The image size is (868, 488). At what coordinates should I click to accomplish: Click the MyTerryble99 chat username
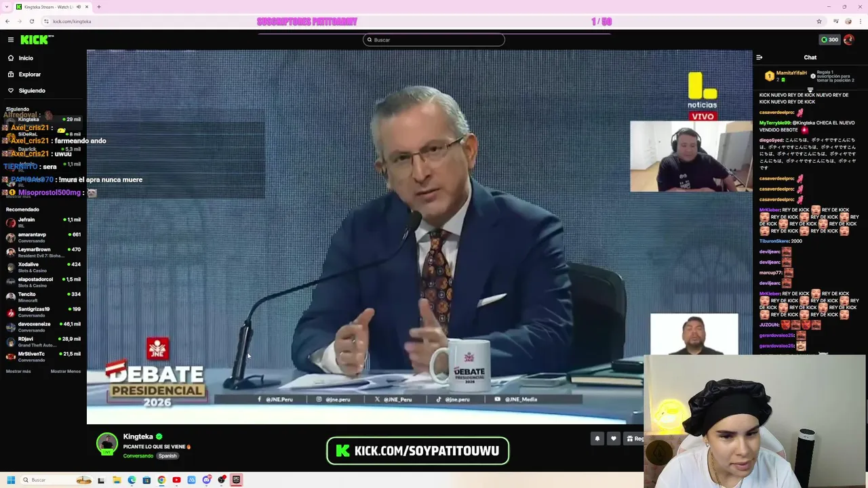(775, 123)
